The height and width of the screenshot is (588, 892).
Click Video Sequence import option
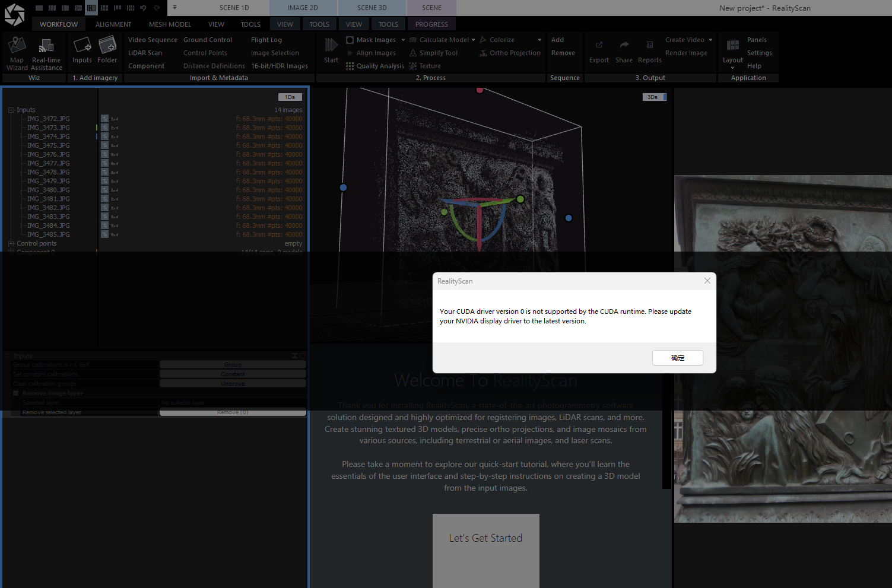[153, 40]
